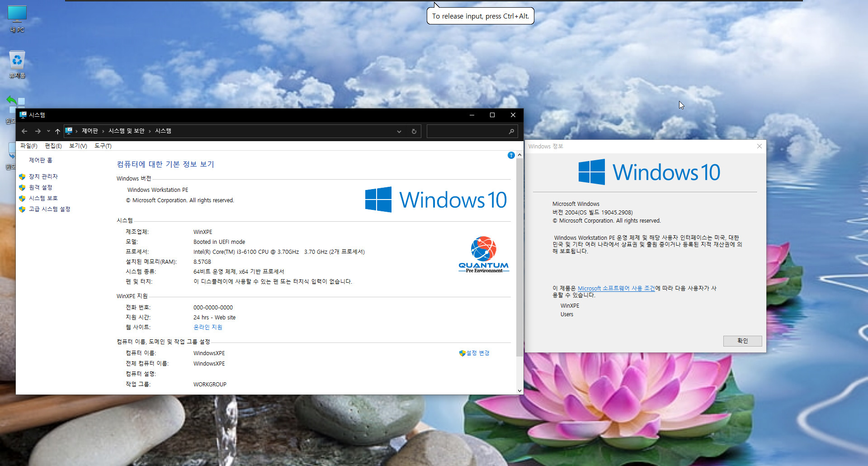
Task: Open the 도구(T) menu
Action: coord(103,146)
